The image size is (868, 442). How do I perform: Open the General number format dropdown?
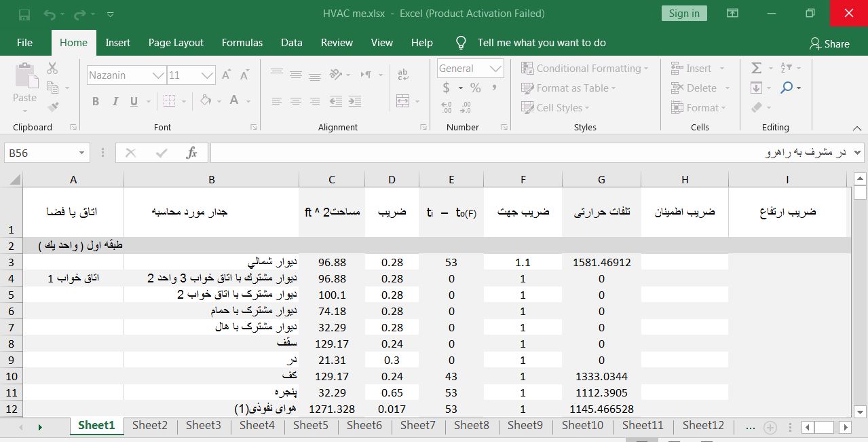coord(496,69)
